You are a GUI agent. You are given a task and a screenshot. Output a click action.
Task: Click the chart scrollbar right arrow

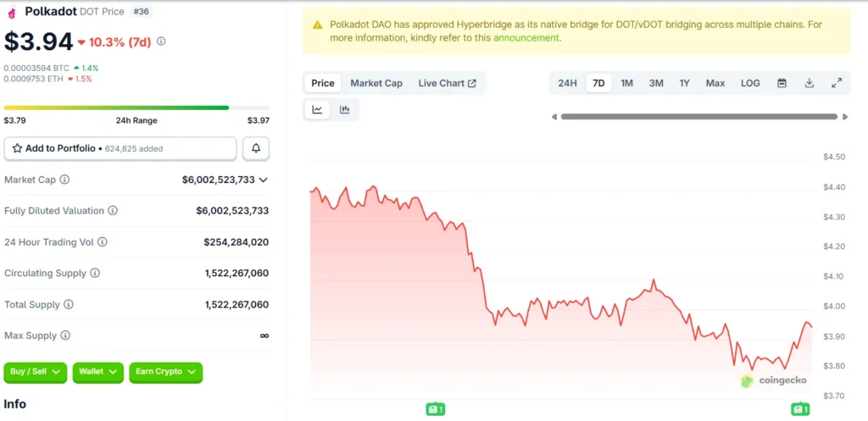tap(845, 117)
